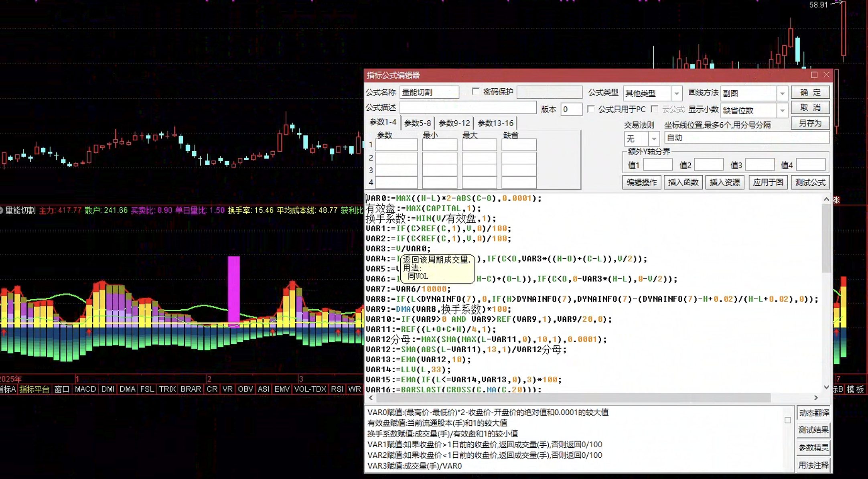The height and width of the screenshot is (479, 868).
Task: Focus the 公式描述 input field
Action: 468,108
